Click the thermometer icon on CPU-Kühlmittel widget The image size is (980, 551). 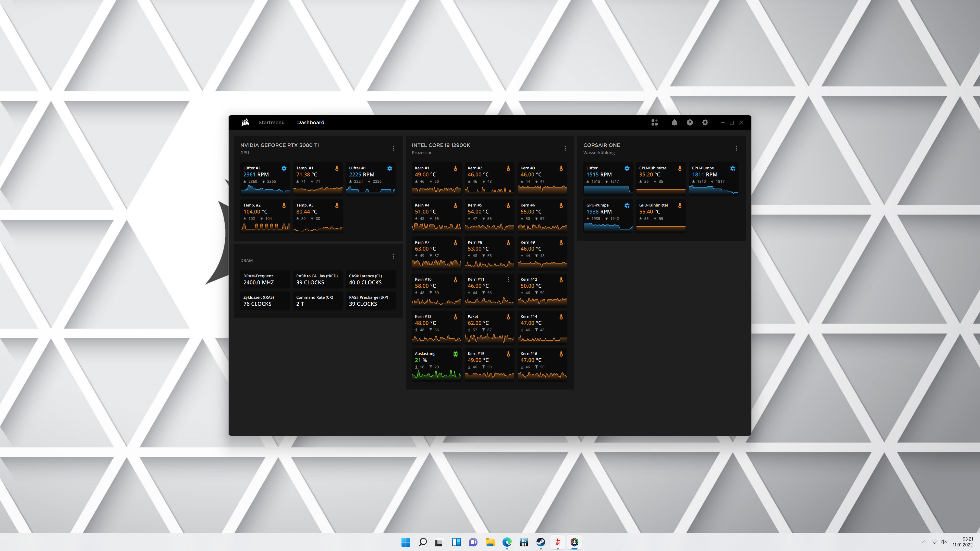(x=680, y=168)
